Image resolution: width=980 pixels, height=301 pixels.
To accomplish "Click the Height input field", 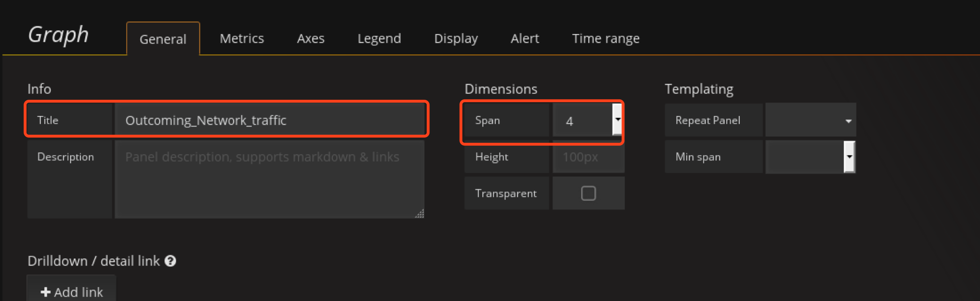I will [588, 157].
